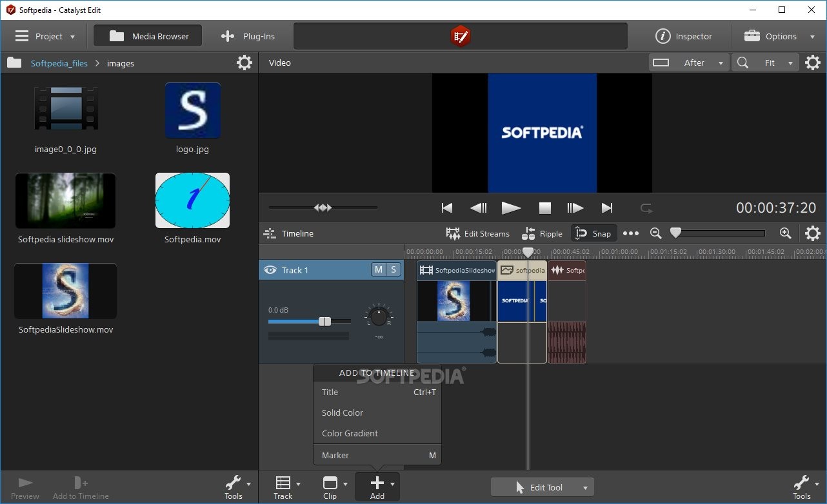Open timeline Tools menu at right
The image size is (827, 504).
(x=805, y=487)
